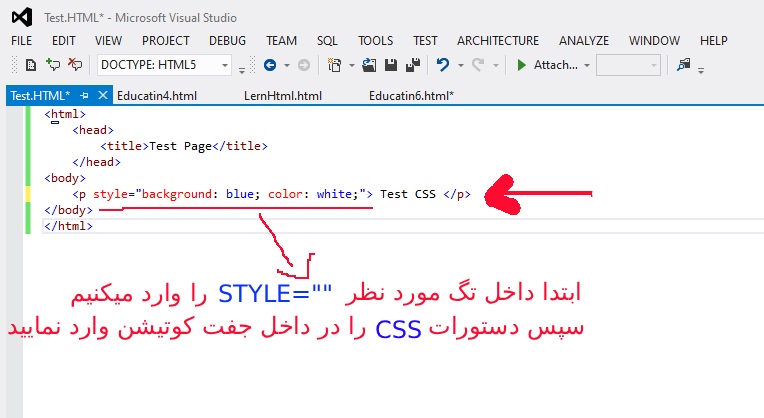Open the DEBUG menu
The height and width of the screenshot is (418, 764).
point(227,40)
